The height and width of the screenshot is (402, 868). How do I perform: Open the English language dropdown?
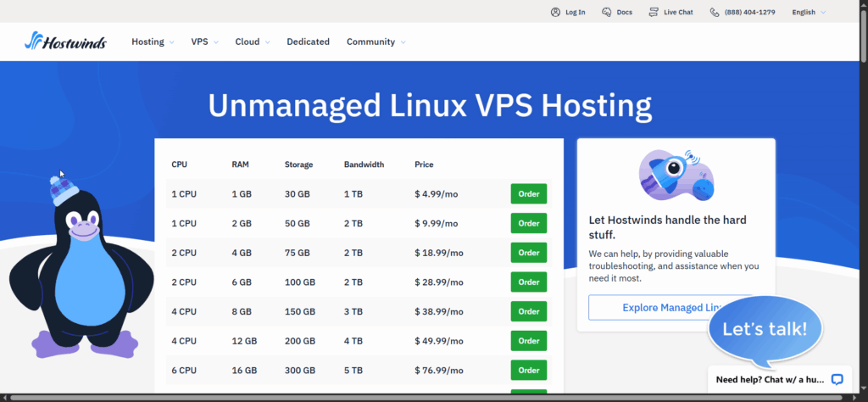pos(808,12)
